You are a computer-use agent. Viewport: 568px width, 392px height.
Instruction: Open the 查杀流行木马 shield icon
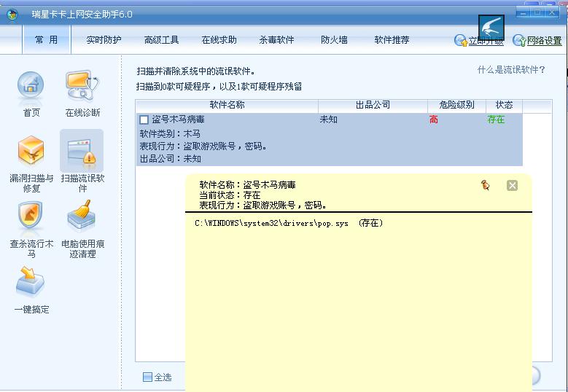click(x=31, y=215)
